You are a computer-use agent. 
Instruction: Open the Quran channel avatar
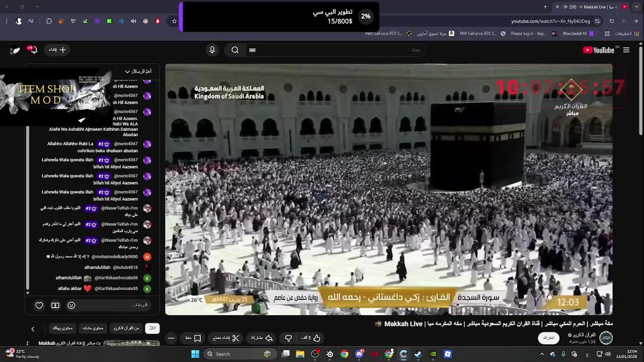click(606, 338)
